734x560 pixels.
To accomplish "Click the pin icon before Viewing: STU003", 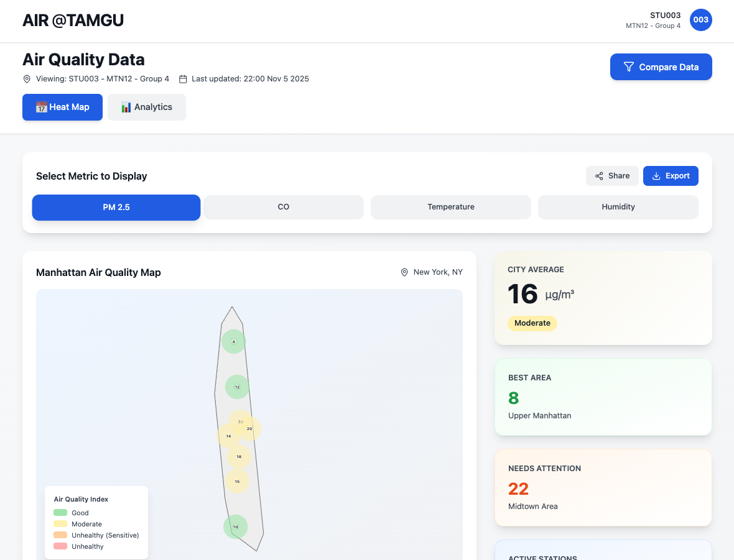I will (x=26, y=79).
